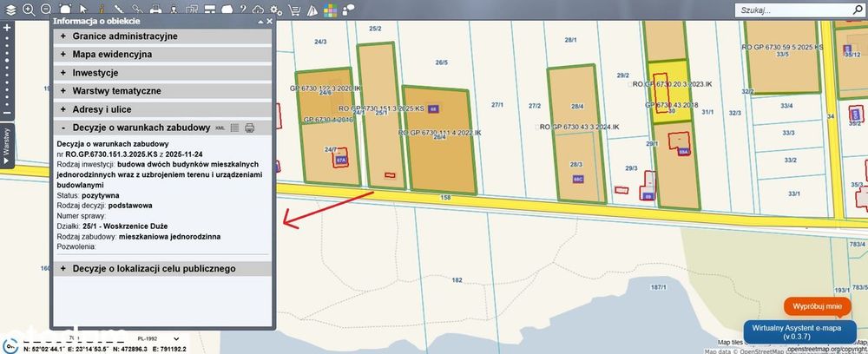Expand Decyzje o lokalizacji celu publicznego

[x=162, y=269]
